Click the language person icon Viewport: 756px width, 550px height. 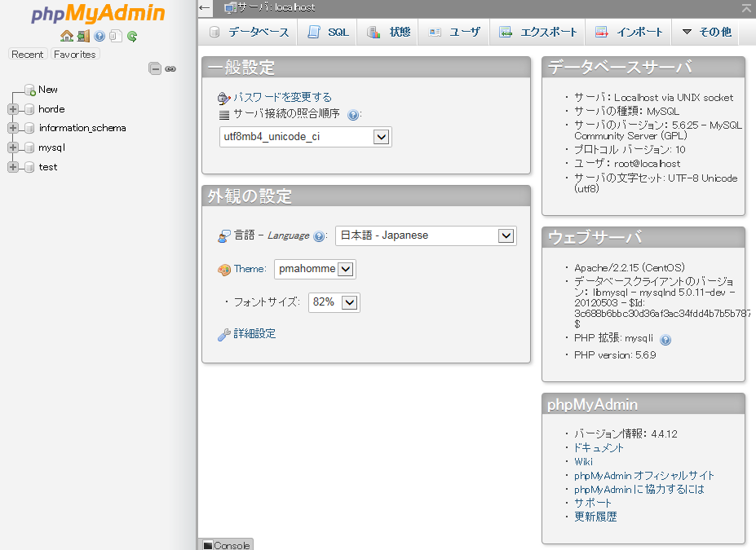tap(223, 236)
